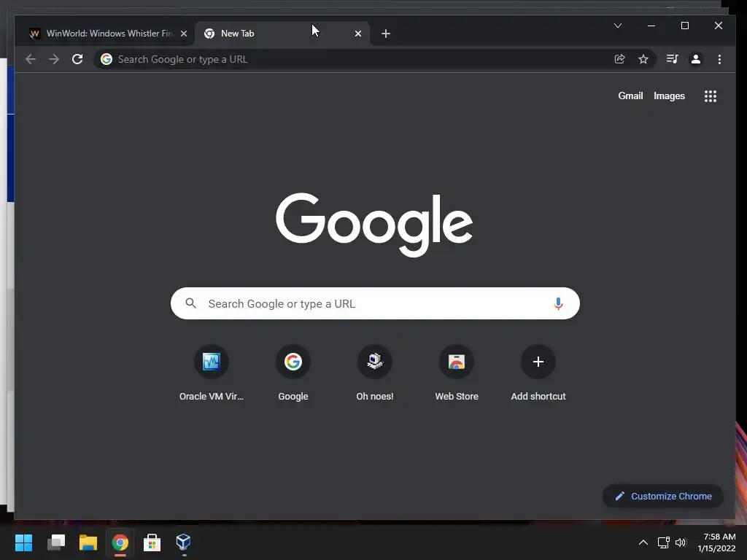Open Task View on the taskbar
This screenshot has height=560, width=747.
[x=56, y=542]
